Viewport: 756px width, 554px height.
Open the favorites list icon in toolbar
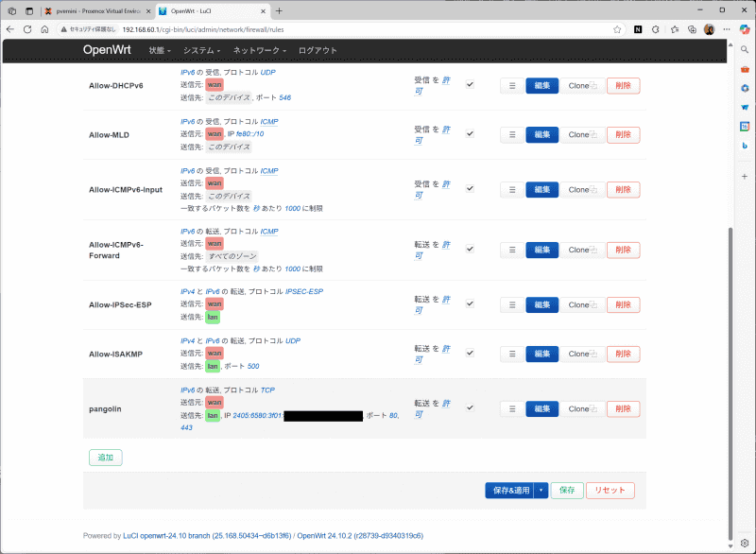click(675, 29)
